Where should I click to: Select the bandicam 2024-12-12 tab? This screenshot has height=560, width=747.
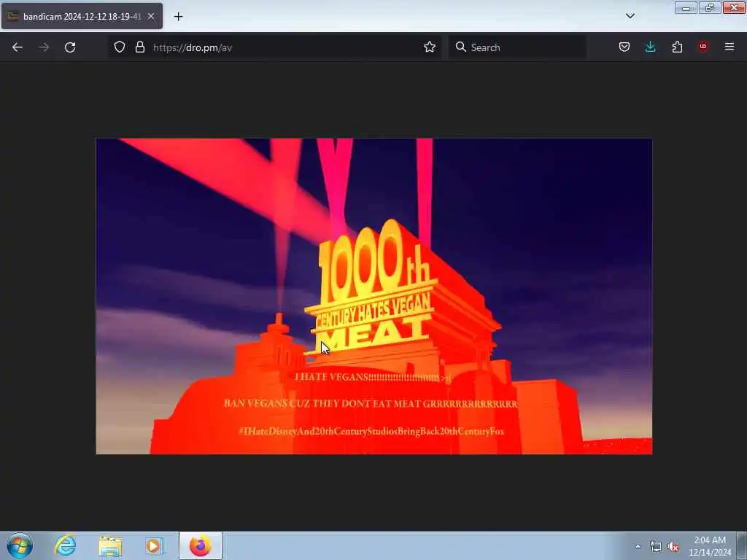pos(82,16)
